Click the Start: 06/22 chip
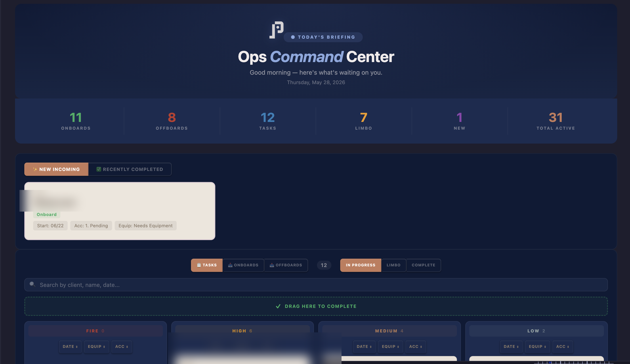Image resolution: width=630 pixels, height=364 pixels. [x=50, y=226]
